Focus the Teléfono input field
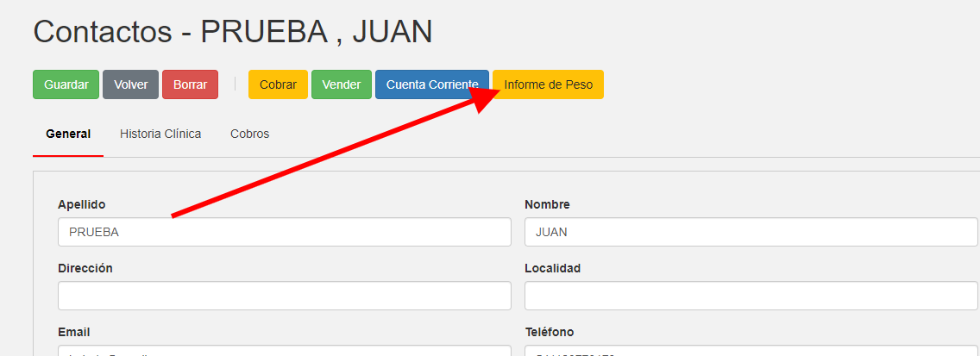 pyautogui.click(x=751, y=351)
